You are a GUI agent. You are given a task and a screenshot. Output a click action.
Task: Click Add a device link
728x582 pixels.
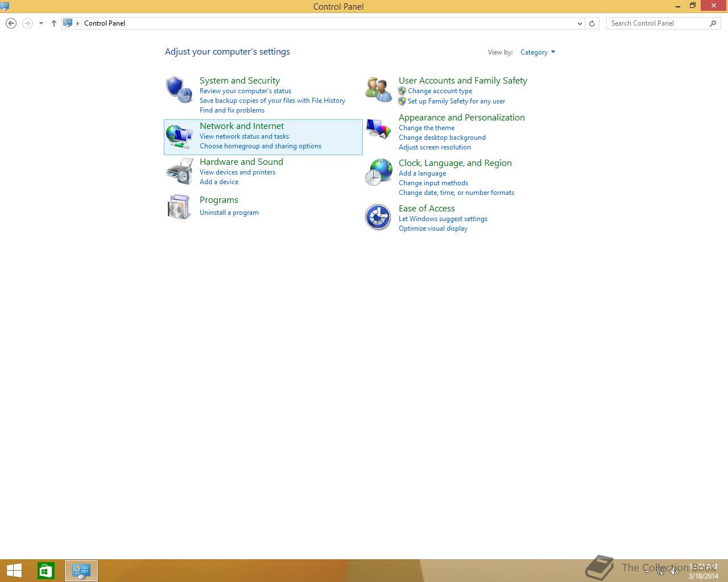pos(219,182)
